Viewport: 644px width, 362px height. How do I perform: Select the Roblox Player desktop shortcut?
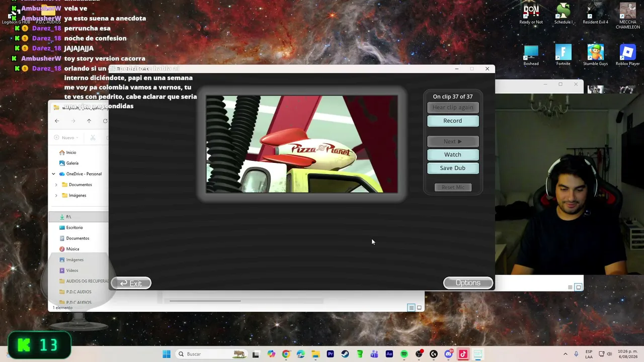(x=627, y=55)
